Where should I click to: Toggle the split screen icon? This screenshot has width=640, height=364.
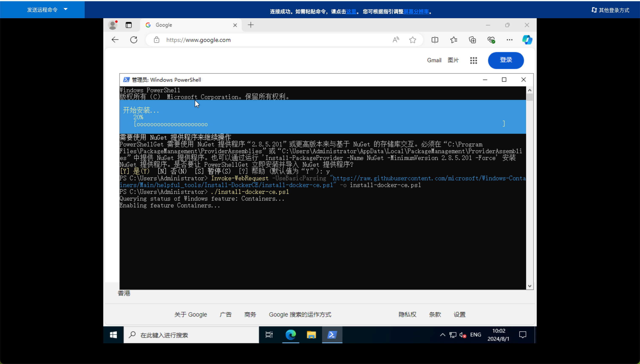[435, 40]
